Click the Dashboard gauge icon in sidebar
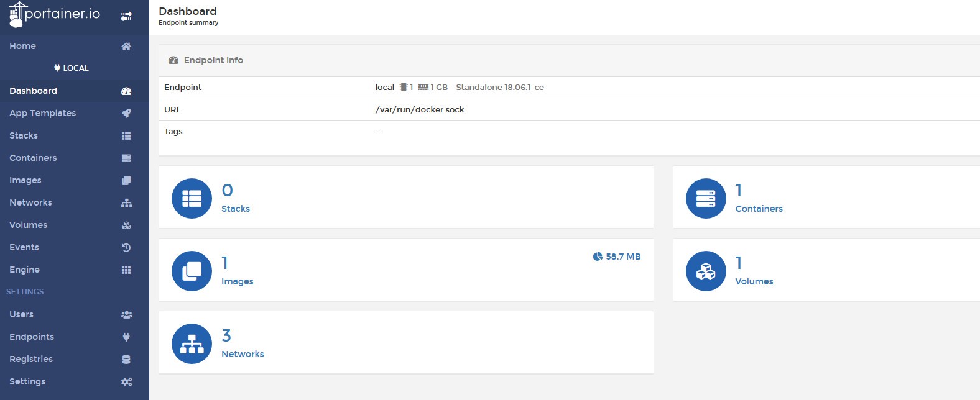 126,91
